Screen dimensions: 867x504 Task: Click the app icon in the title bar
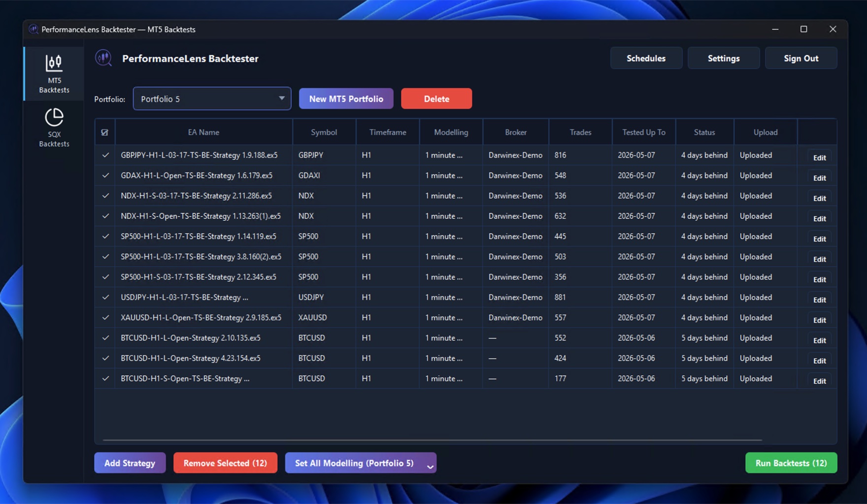pos(33,29)
